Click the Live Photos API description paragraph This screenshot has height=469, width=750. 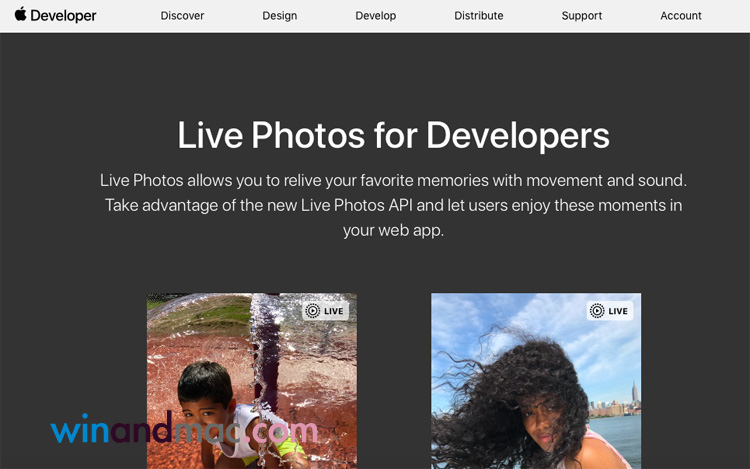tap(393, 205)
